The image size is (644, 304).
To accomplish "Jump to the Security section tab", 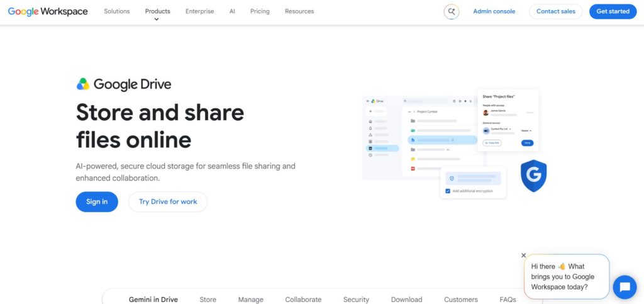I will (356, 300).
